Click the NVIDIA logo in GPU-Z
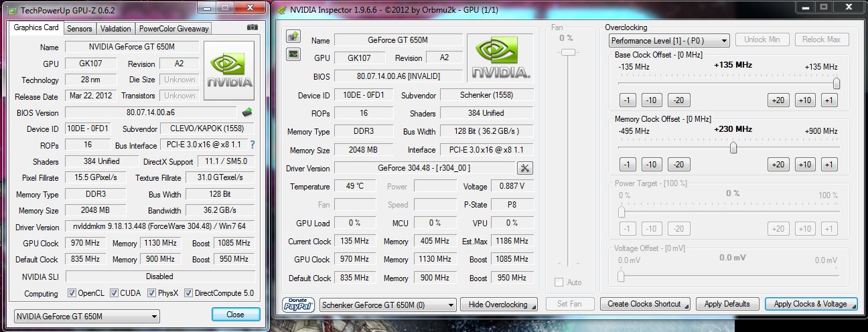This screenshot has width=868, height=332. pyautogui.click(x=229, y=72)
